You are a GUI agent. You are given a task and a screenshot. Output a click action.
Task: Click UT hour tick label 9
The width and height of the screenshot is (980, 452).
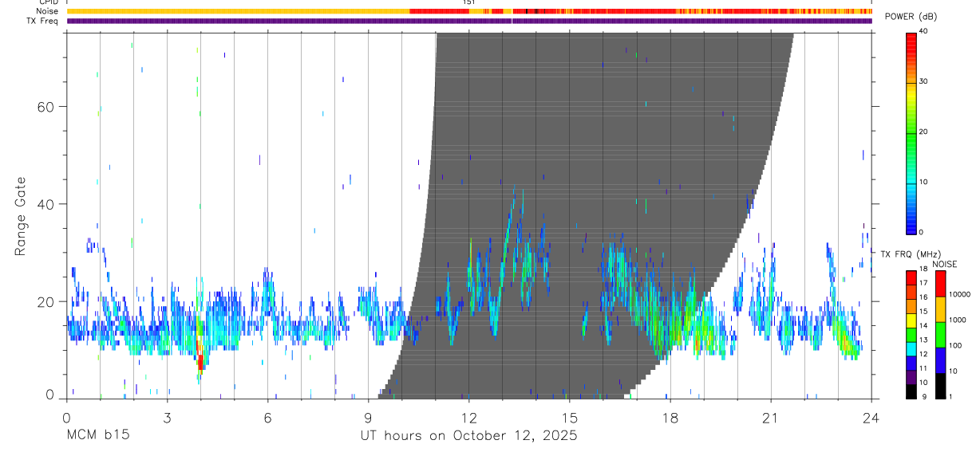368,417
